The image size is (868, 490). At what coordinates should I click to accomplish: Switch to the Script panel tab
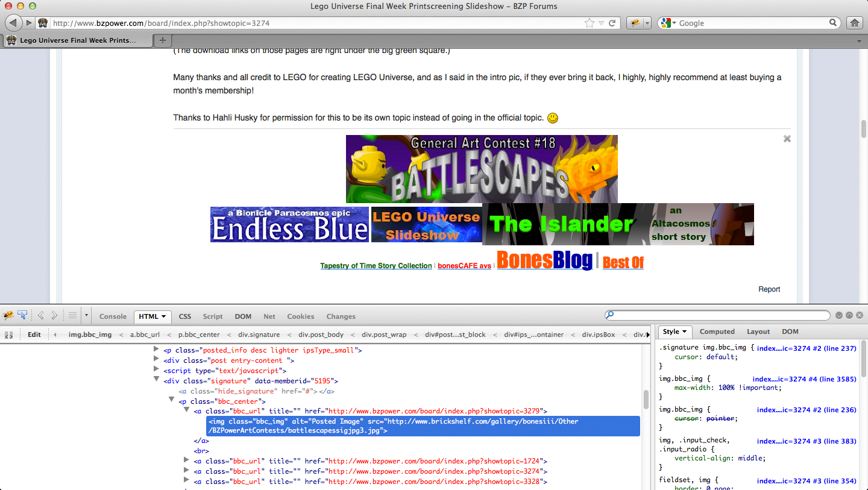213,316
